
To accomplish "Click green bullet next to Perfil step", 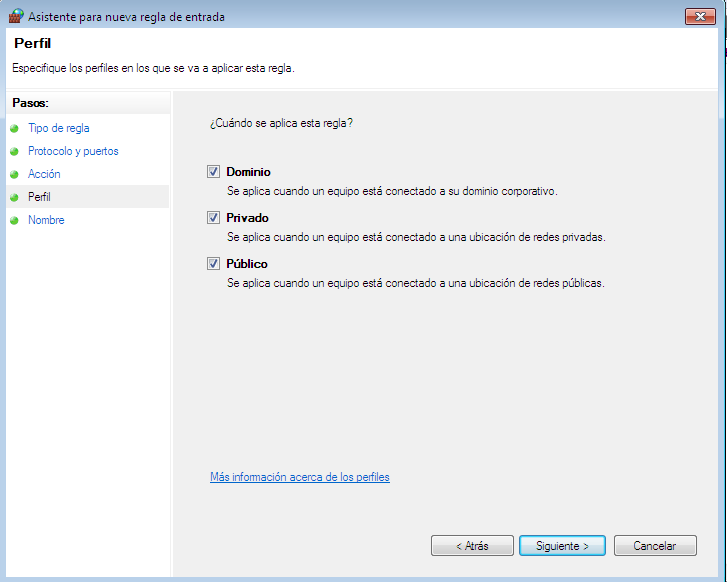I will (14, 198).
